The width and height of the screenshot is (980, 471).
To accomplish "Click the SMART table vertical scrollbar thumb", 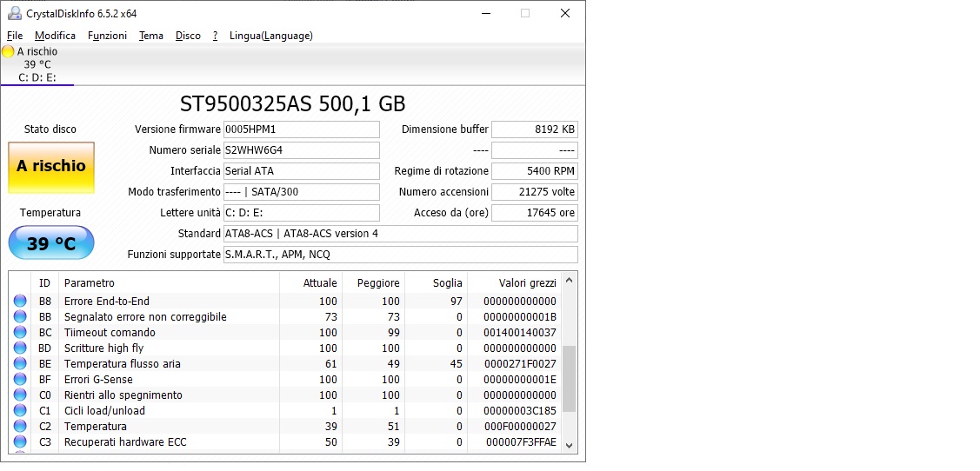I will (569, 379).
